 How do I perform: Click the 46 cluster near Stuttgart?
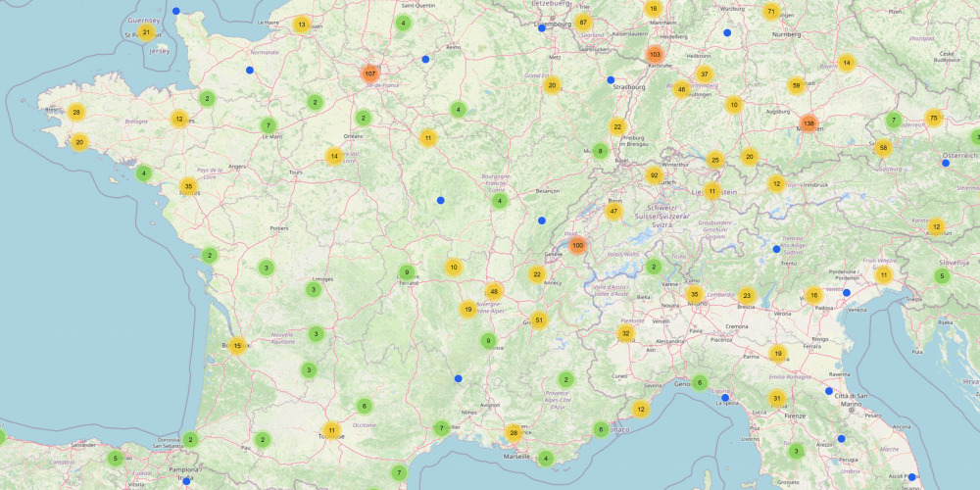[x=682, y=89]
